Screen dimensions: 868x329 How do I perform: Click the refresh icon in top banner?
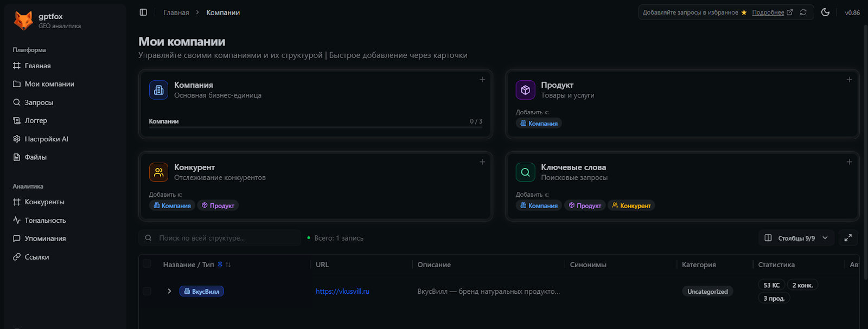click(803, 12)
